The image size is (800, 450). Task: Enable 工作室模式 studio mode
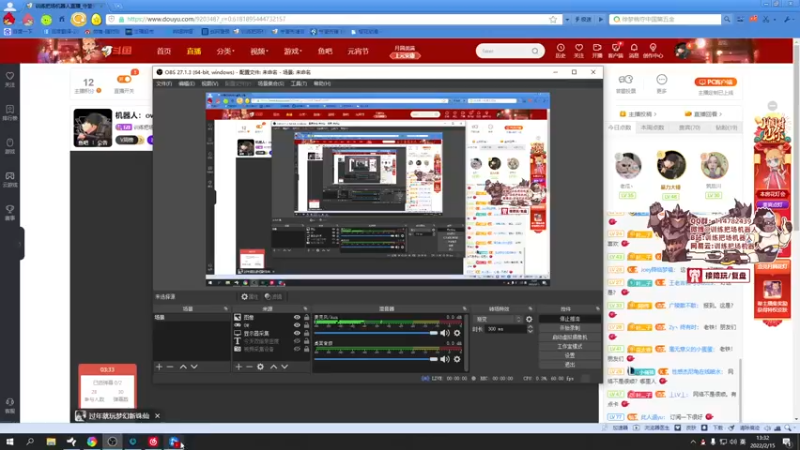click(570, 346)
